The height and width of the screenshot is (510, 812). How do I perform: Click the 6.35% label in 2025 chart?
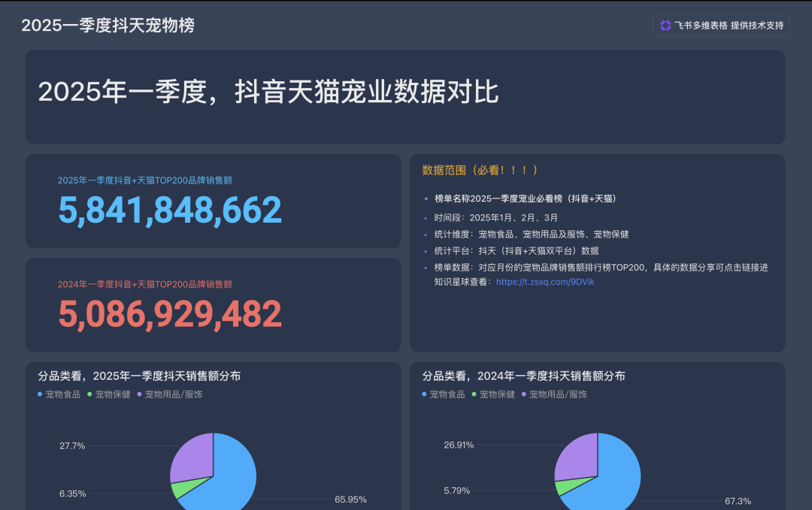[x=72, y=494]
